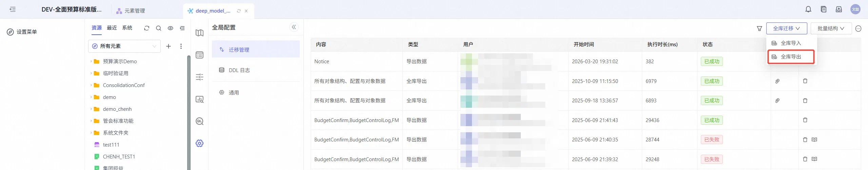868x170 pixels.
Task: Delete the 2025-06-09 21:39:32 record
Action: pos(805,159)
